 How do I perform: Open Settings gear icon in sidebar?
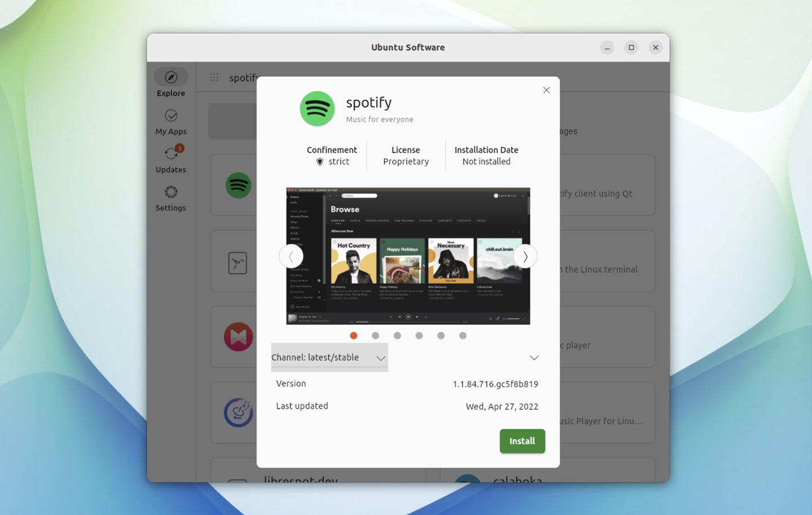coord(171,192)
